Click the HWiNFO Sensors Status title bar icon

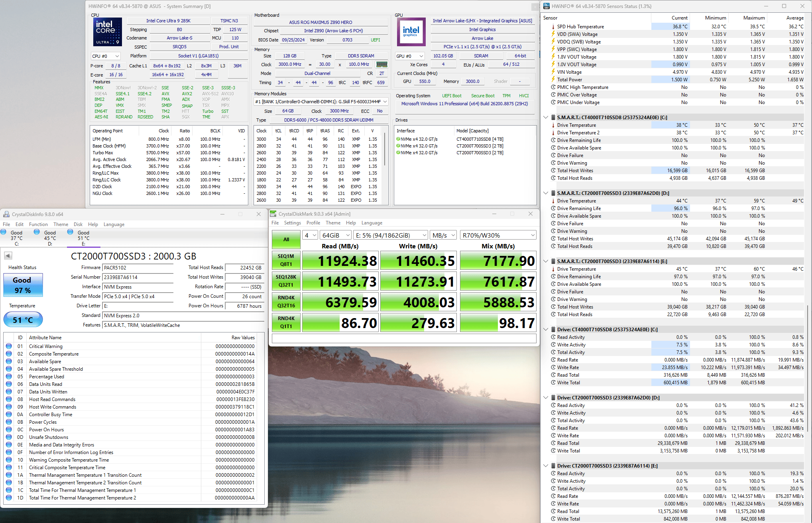(x=547, y=6)
